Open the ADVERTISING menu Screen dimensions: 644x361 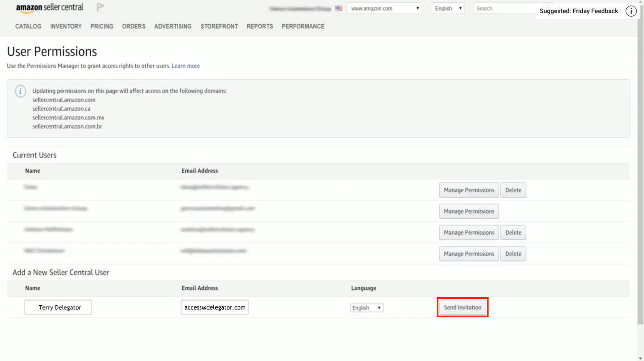pos(173,26)
